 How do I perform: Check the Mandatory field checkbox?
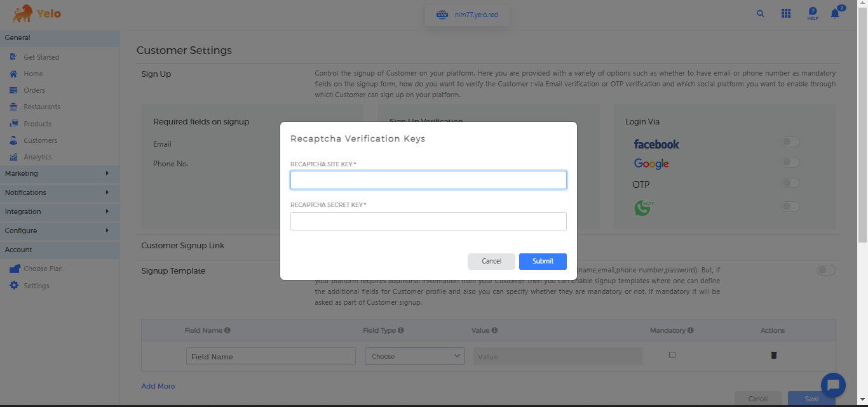click(x=672, y=355)
